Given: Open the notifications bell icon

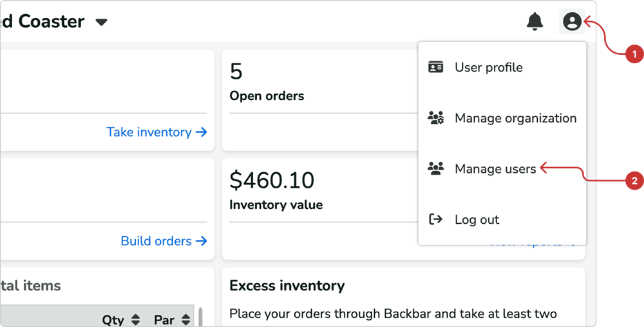Looking at the screenshot, I should pos(535,21).
